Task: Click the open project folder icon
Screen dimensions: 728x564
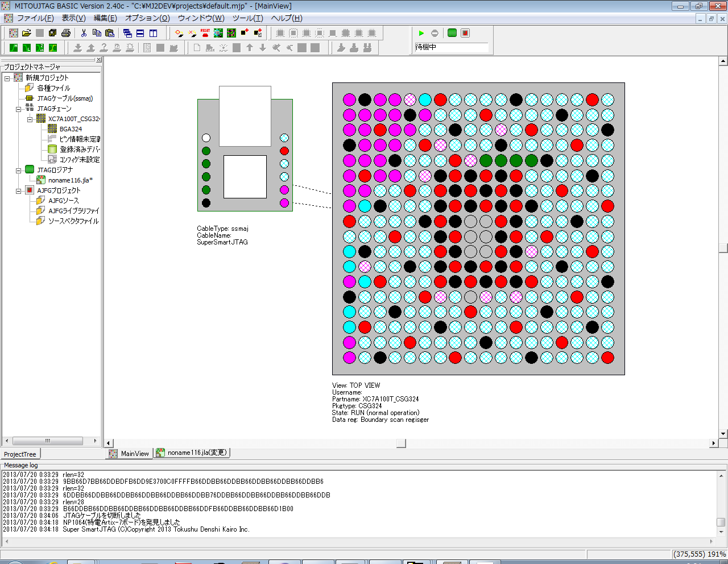Action: (x=27, y=33)
